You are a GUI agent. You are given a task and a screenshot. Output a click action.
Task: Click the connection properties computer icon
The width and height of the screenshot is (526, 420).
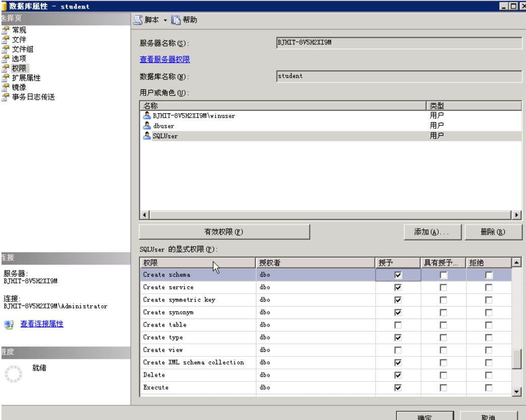9,324
